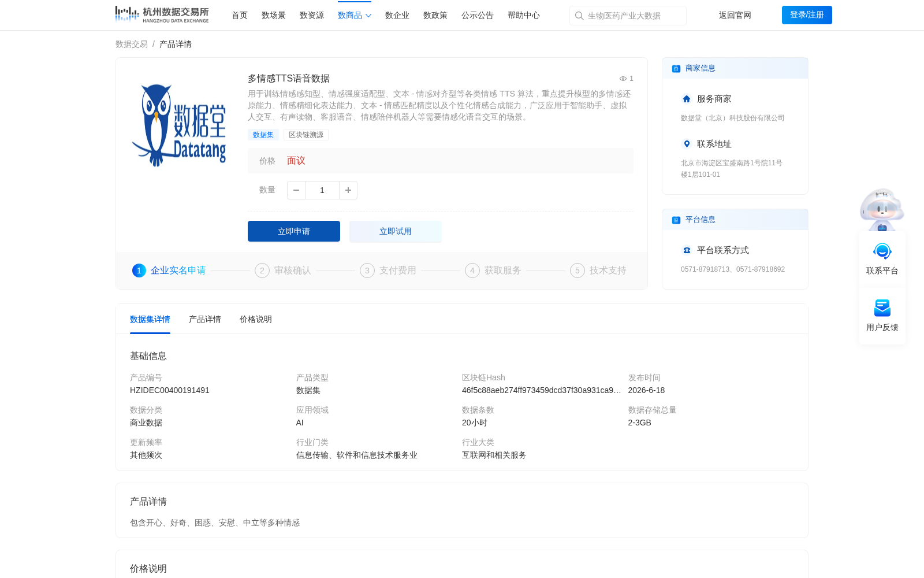
Task: Click the Hangzhou Data Exchange logo
Action: tap(162, 14)
